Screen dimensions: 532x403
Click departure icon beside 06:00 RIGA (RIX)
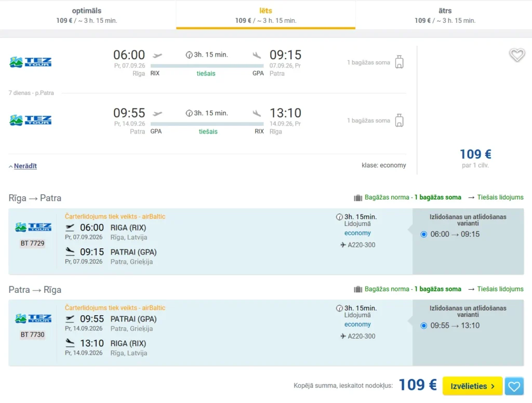[x=70, y=227]
